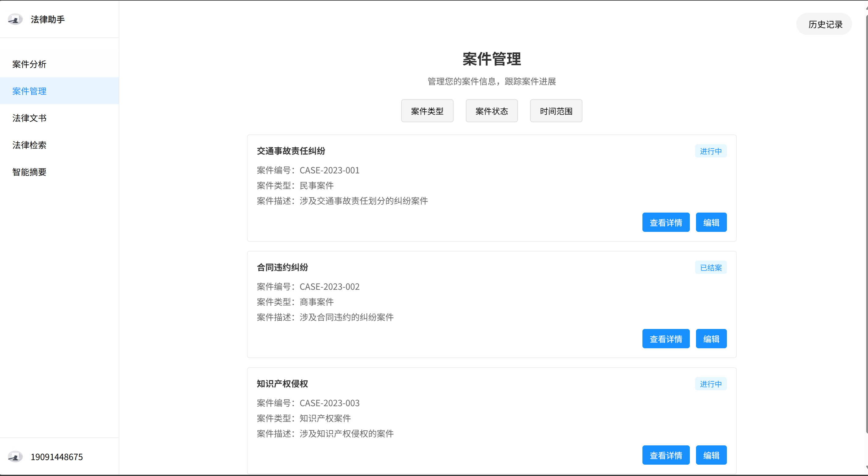Image resolution: width=868 pixels, height=476 pixels.
Task: Open the 时间范围 filter
Action: click(x=556, y=111)
